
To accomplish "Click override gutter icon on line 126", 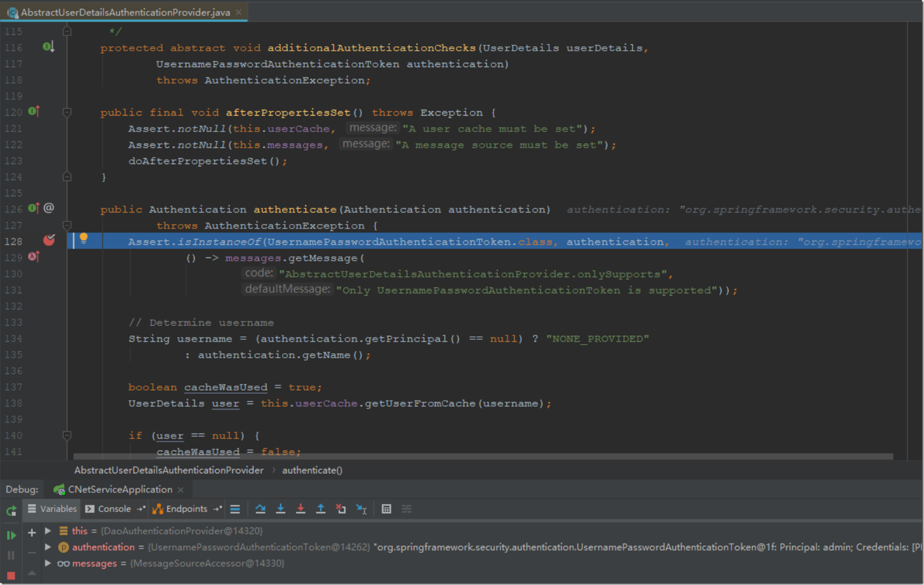I will (x=34, y=208).
